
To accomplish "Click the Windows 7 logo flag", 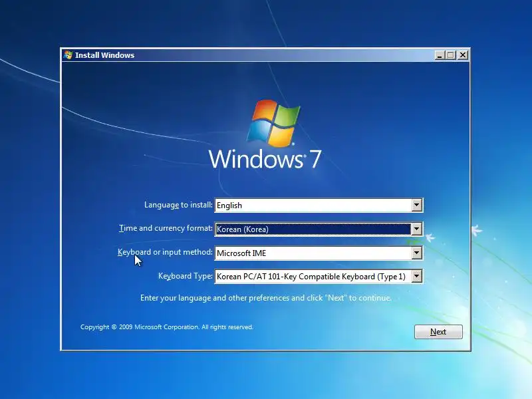I will (274, 123).
